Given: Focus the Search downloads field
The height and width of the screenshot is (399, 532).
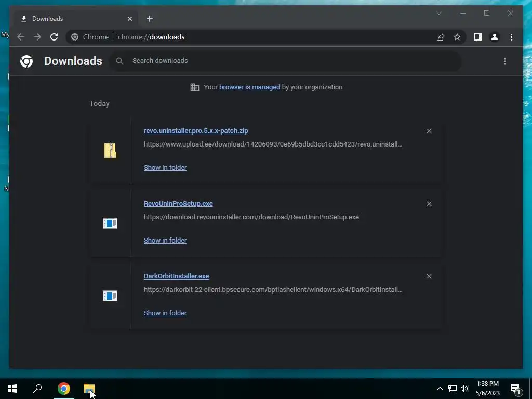Looking at the screenshot, I should click(285, 61).
